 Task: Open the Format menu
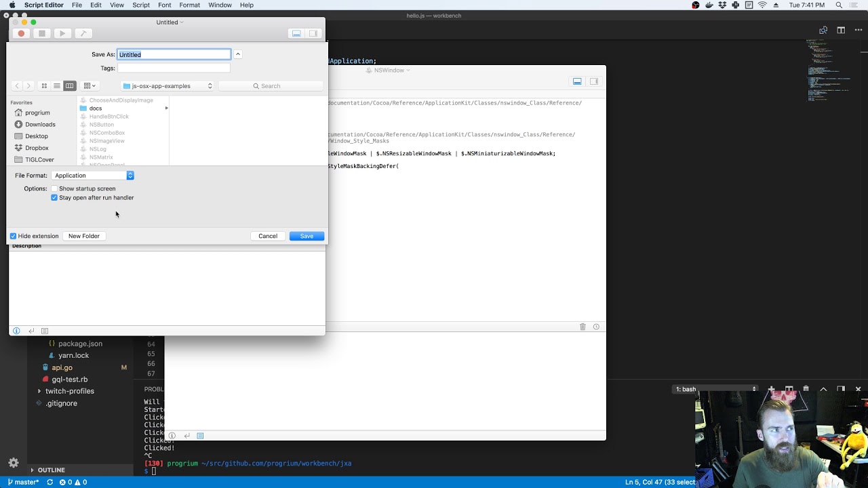pos(189,5)
